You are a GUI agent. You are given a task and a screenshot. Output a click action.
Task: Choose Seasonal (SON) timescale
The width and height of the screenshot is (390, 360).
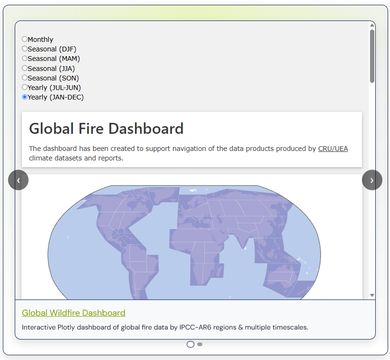pyautogui.click(x=24, y=78)
